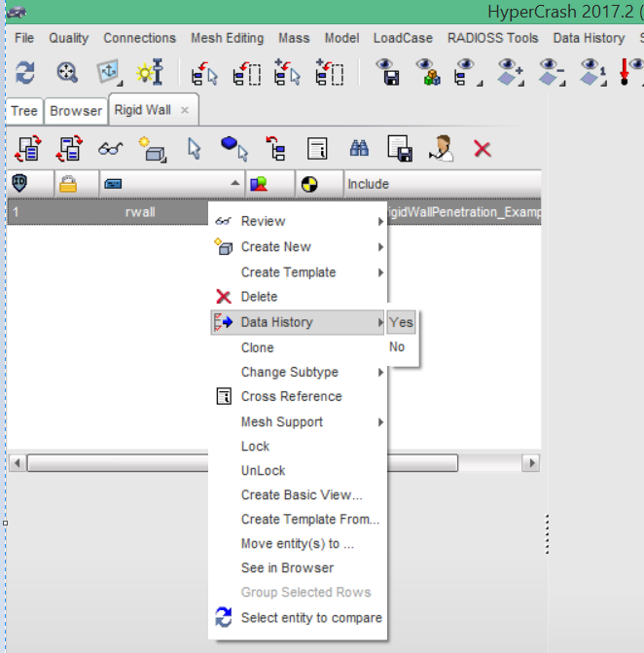Switch to the Browser tab
This screenshot has height=653, width=644.
76,111
